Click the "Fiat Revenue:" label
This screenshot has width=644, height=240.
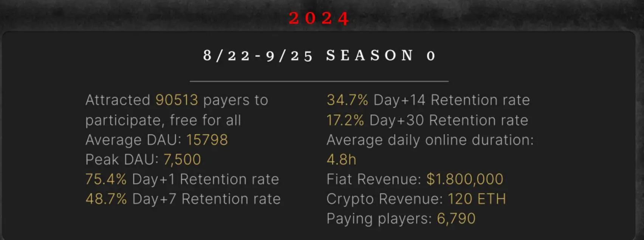click(x=373, y=179)
